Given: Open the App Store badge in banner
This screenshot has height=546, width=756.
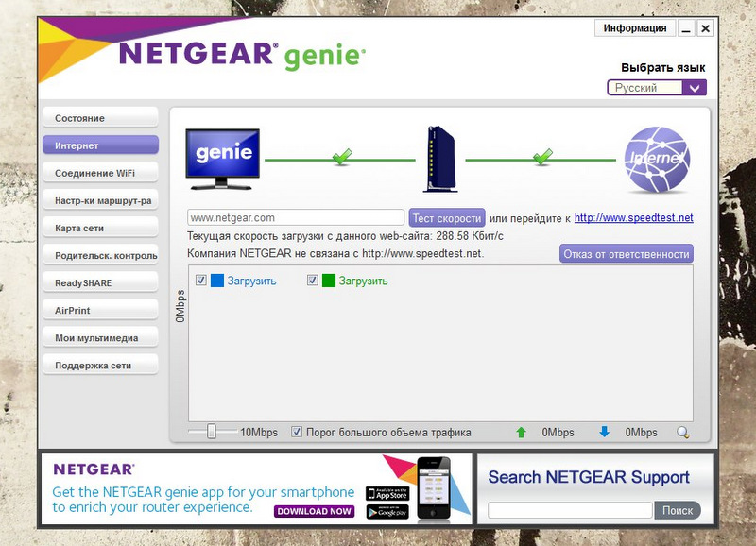Looking at the screenshot, I should [387, 494].
